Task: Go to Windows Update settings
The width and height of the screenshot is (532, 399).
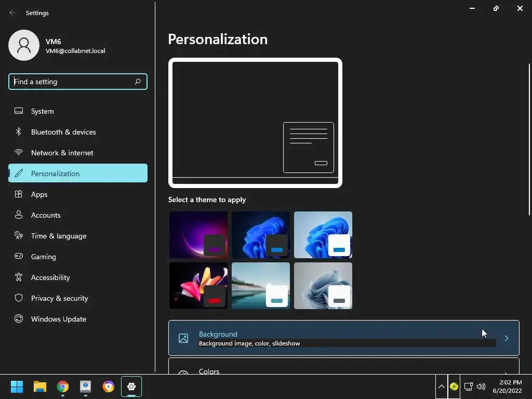Action: coord(78,319)
